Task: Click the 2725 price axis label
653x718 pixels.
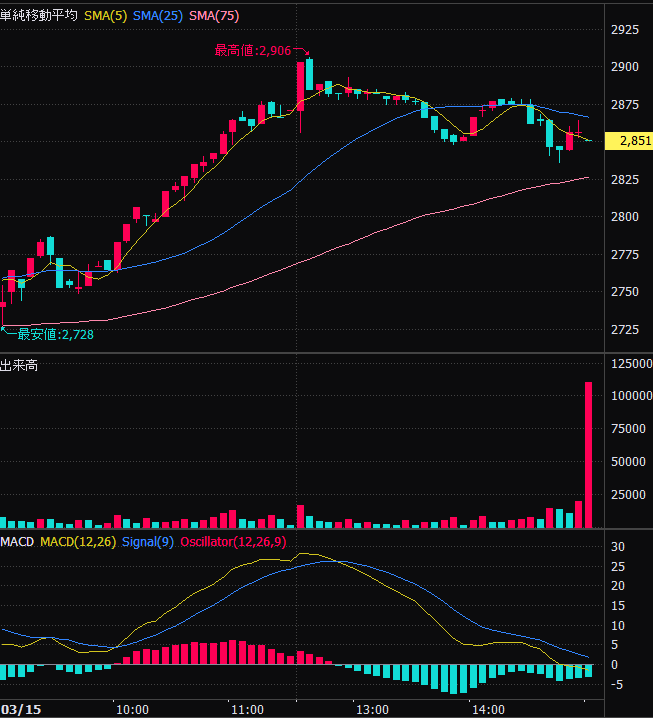Action: point(625,330)
